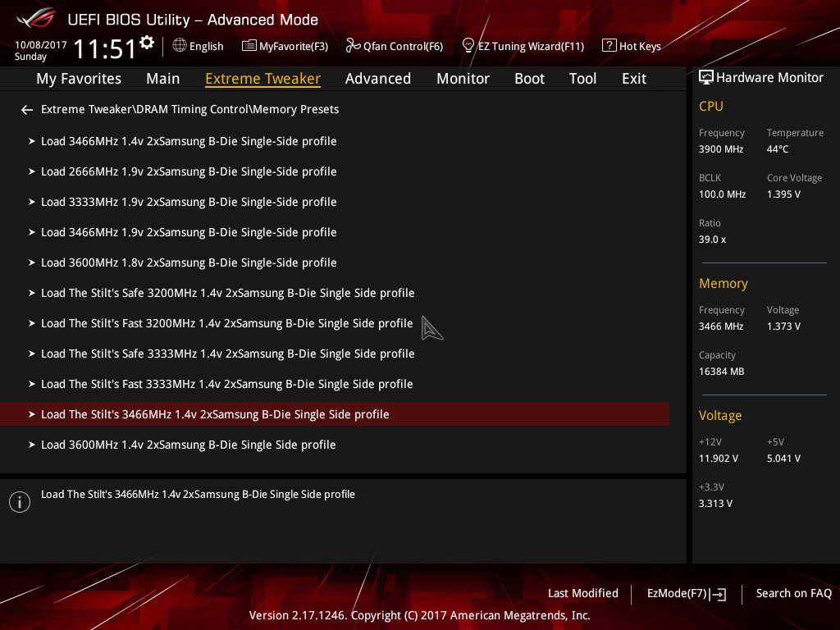Click the ROG logo icon
The width and height of the screenshot is (840, 630).
[36, 18]
